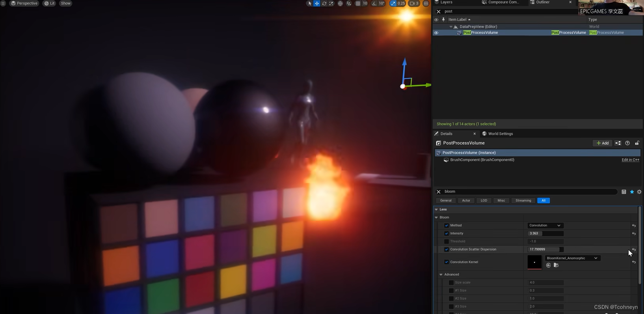Uncheck the Intensity override checkbox

447,234
